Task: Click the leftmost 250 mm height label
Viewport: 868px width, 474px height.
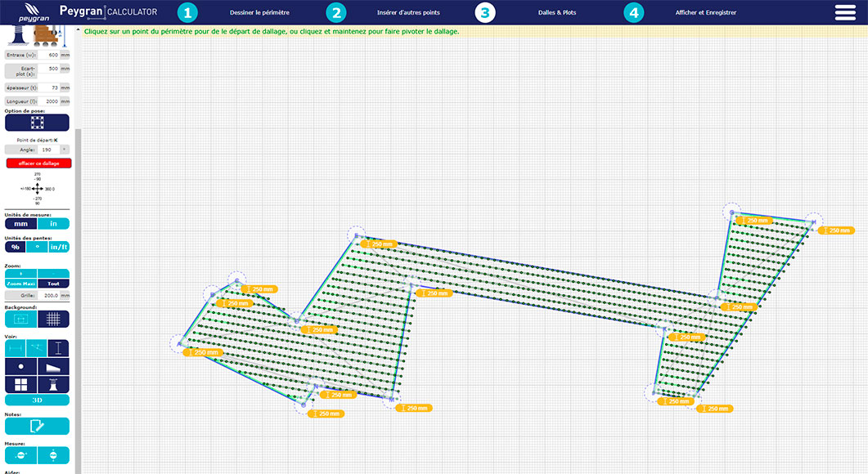Action: (203, 351)
